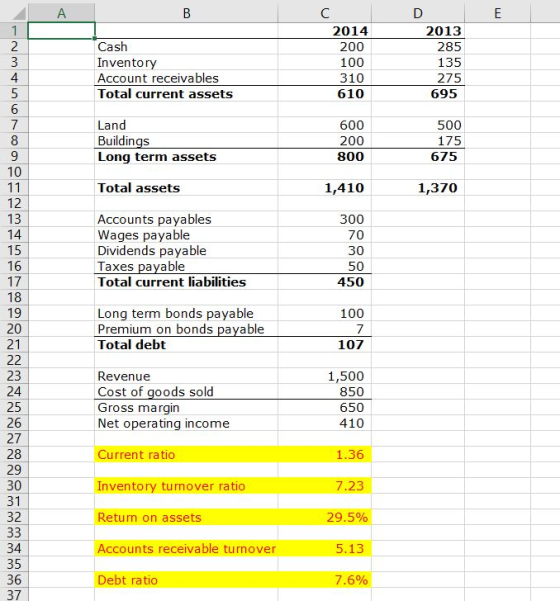Select the Inventory label cell
This screenshot has height=601, width=560.
click(186, 62)
